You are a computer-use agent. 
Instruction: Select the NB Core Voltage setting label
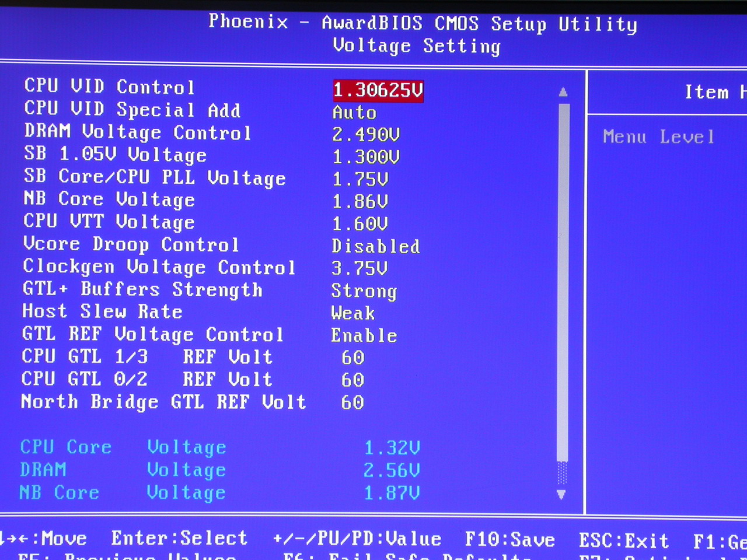click(x=109, y=199)
